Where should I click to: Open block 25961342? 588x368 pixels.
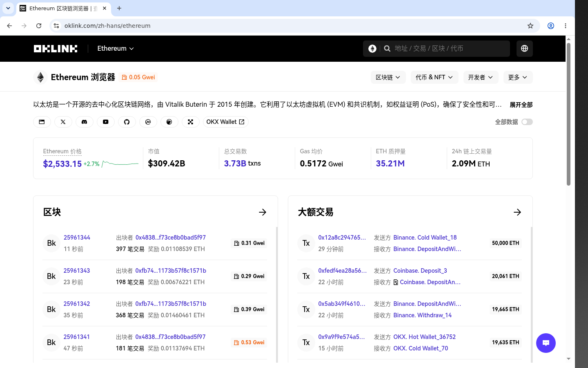click(x=77, y=304)
